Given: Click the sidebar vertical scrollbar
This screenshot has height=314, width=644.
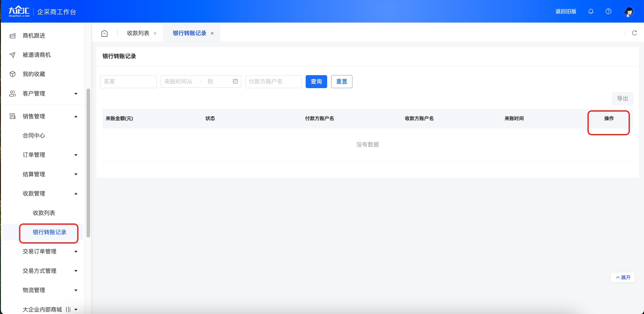Looking at the screenshot, I should [x=88, y=163].
